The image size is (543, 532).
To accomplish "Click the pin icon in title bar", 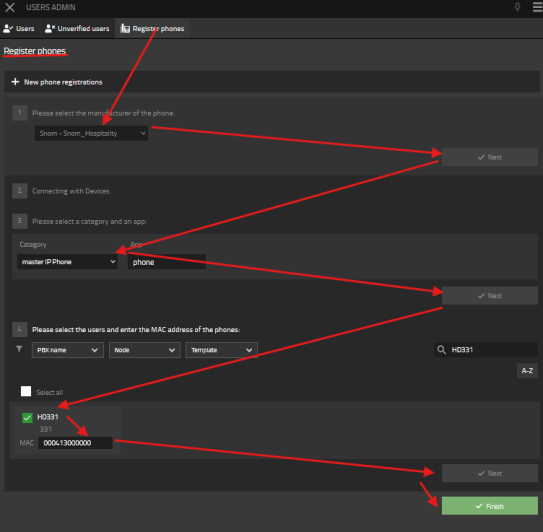I will click(x=517, y=7).
